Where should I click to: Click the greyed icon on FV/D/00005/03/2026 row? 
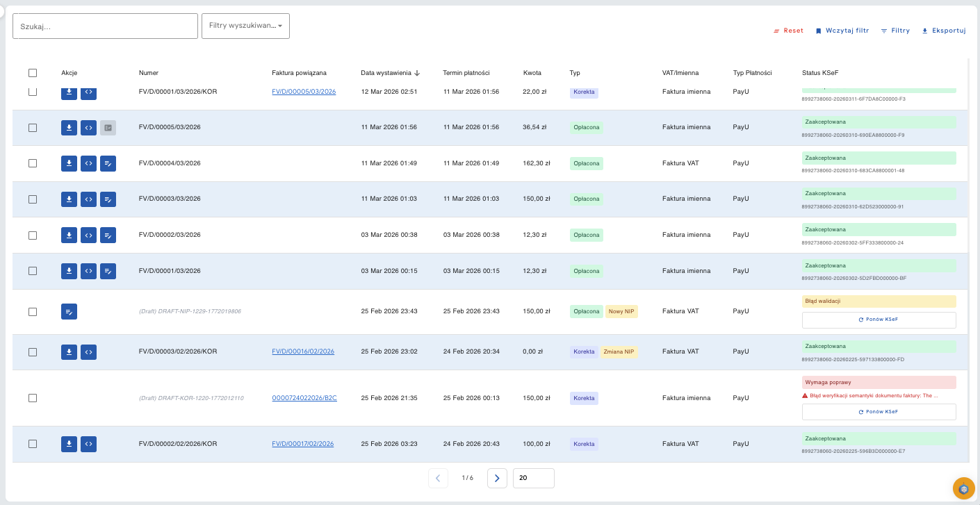coord(108,128)
